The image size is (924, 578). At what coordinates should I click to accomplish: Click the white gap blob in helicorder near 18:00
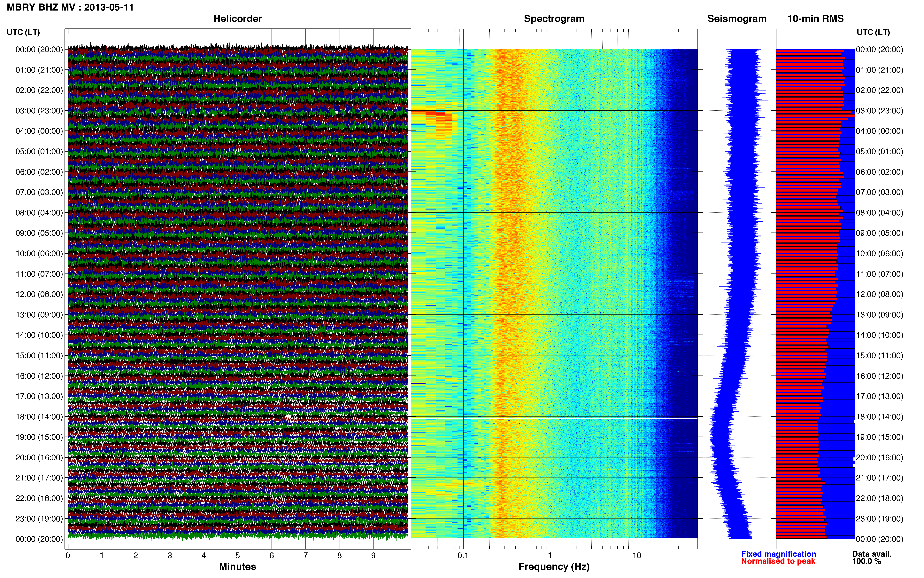tap(288, 416)
